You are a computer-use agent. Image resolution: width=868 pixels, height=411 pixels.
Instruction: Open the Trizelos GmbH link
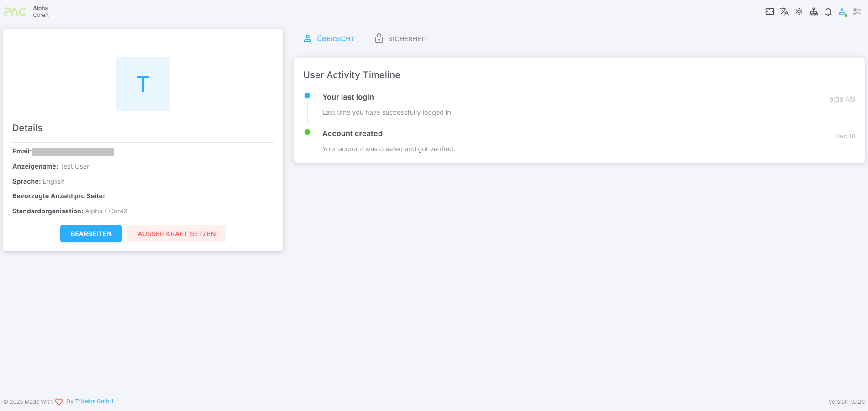coord(94,401)
